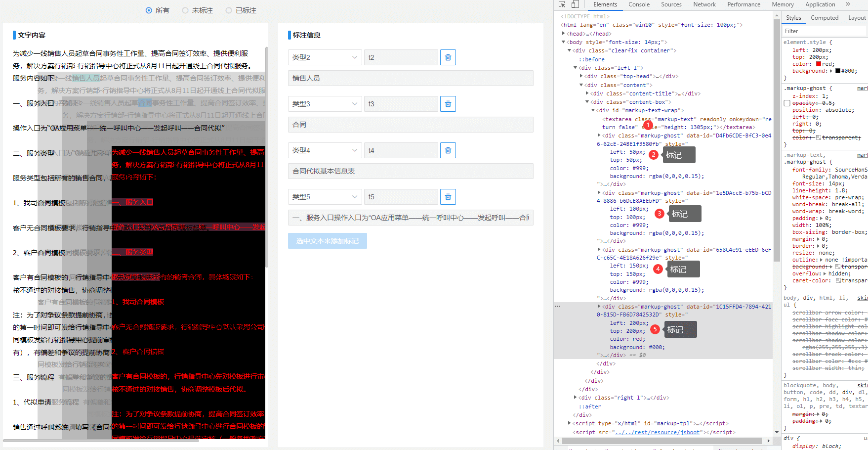Activate the inspect element picker icon
Screen dimensions: 868x450
point(562,4)
